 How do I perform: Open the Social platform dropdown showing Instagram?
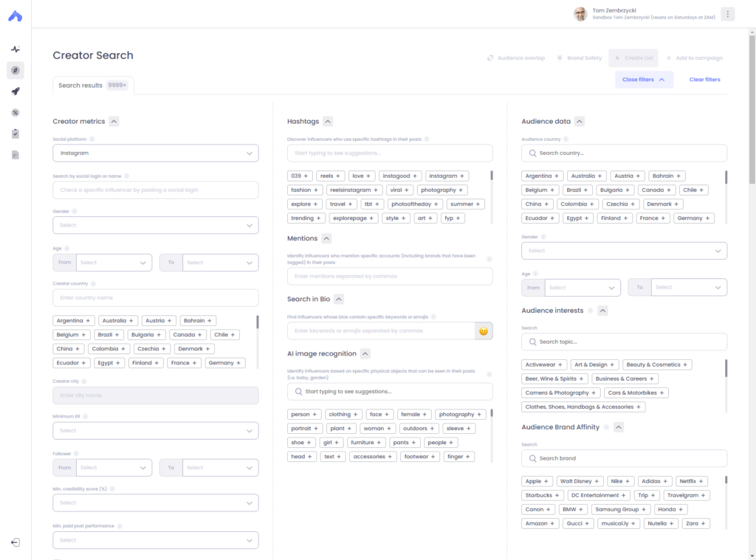(x=155, y=153)
